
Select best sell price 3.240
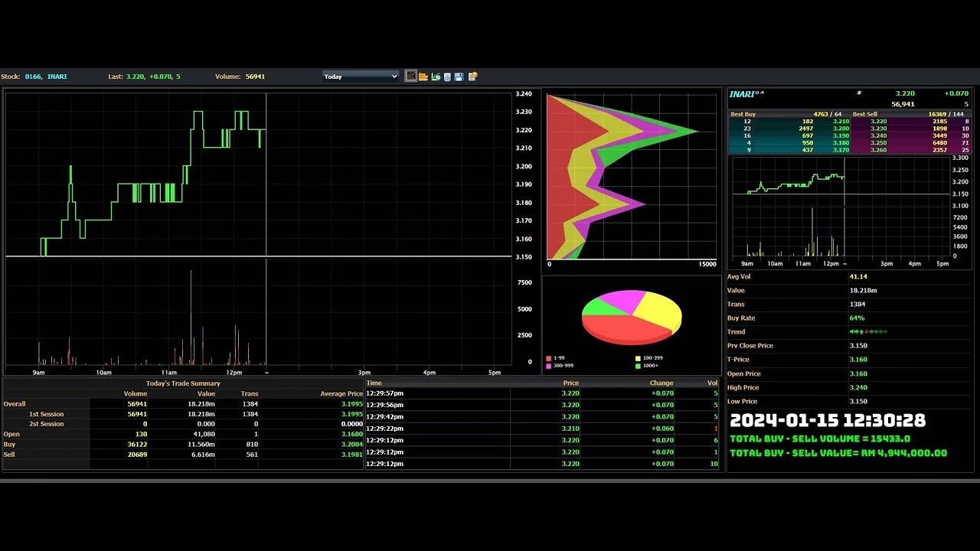pyautogui.click(x=878, y=135)
